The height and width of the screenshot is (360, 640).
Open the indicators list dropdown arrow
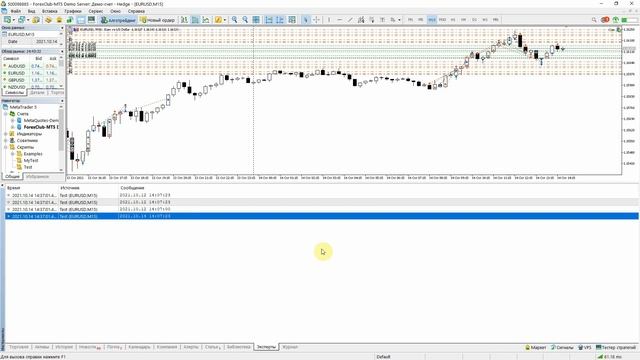(x=224, y=20)
